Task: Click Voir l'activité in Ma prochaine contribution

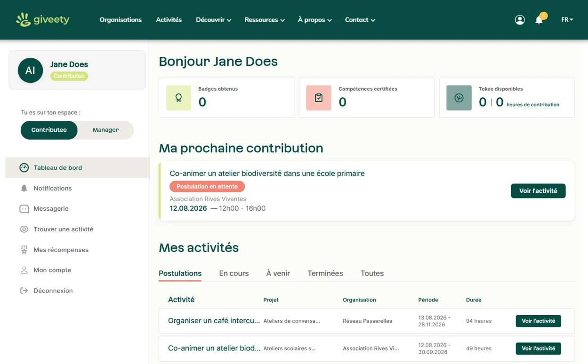Action: [538, 191]
